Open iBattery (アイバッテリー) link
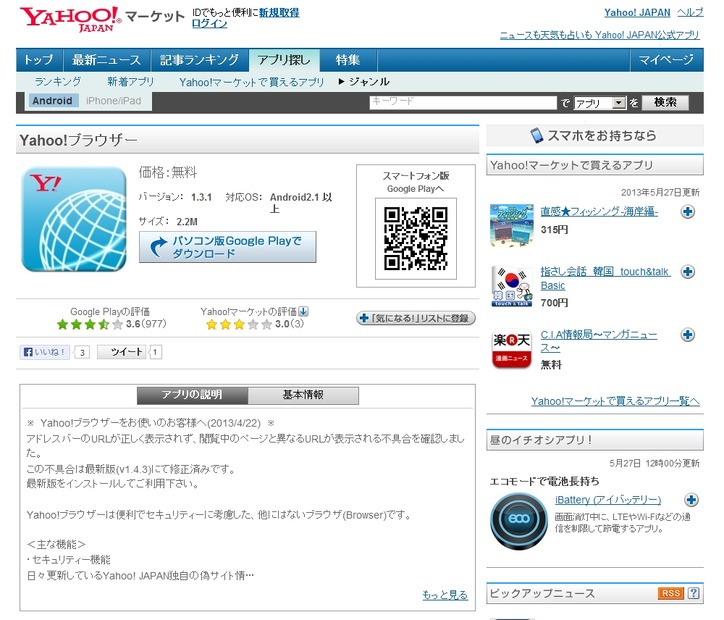Viewport: 724px width, 620px height. 608,500
